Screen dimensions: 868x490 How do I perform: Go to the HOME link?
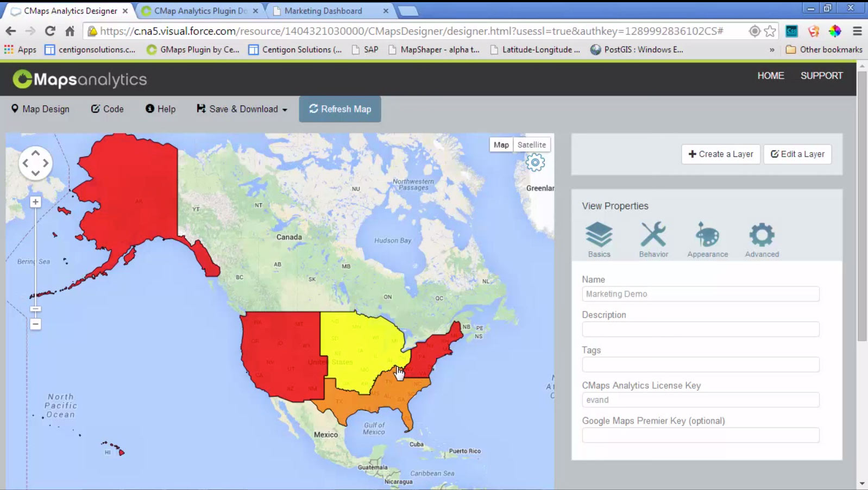coord(771,76)
